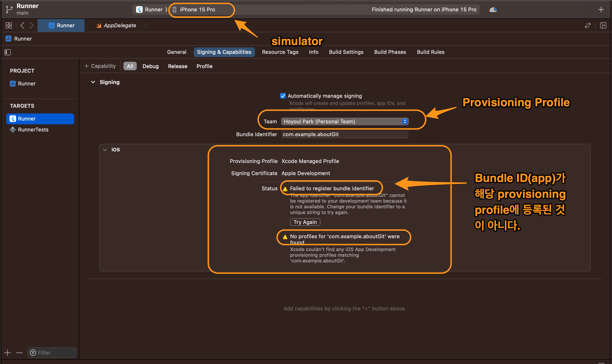Image resolution: width=612 pixels, height=364 pixels.
Task: Click the Flutter icon in the scheme selector
Action: click(x=139, y=9)
